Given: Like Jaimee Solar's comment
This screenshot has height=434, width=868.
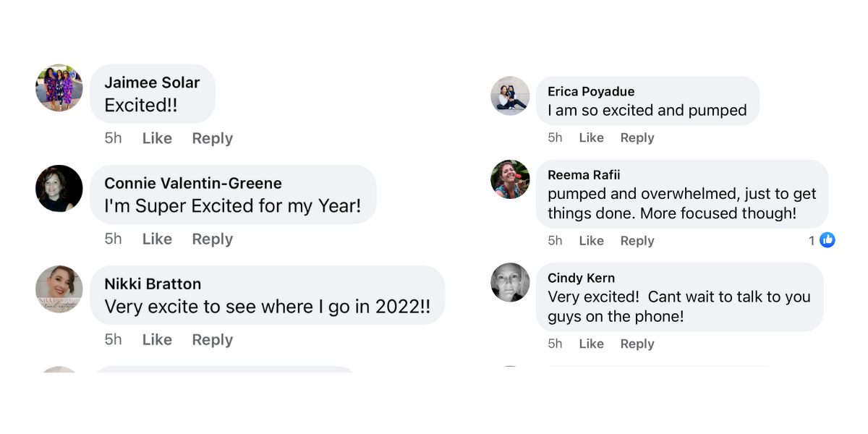Looking at the screenshot, I should [x=157, y=138].
